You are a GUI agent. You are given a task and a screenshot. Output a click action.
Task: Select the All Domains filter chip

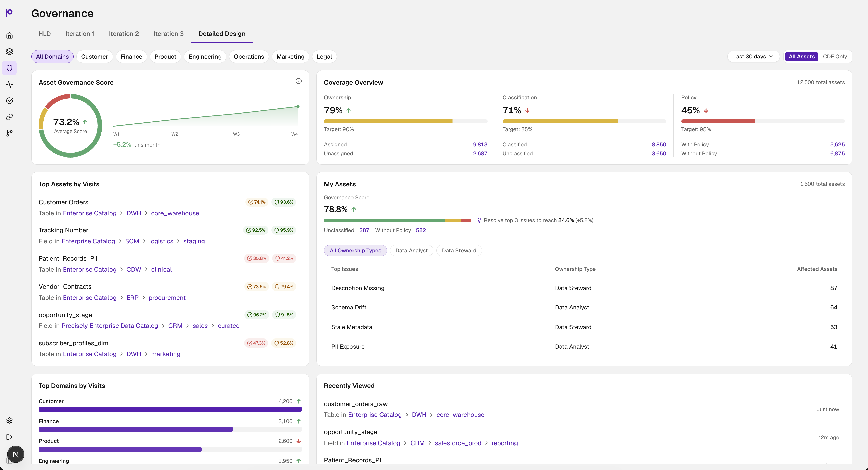pyautogui.click(x=52, y=57)
